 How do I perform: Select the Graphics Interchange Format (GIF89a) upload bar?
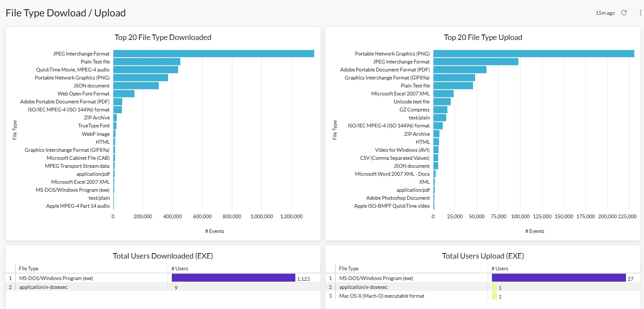(x=454, y=77)
